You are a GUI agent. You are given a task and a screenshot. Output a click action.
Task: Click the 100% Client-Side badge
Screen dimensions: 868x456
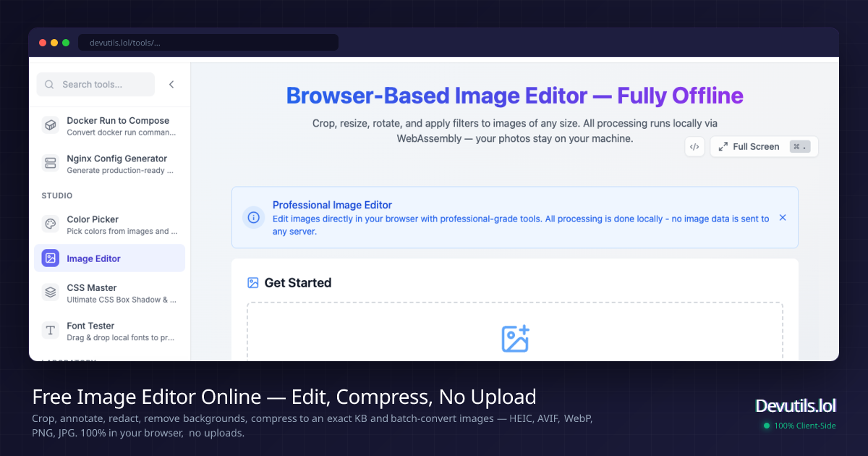pos(799,426)
